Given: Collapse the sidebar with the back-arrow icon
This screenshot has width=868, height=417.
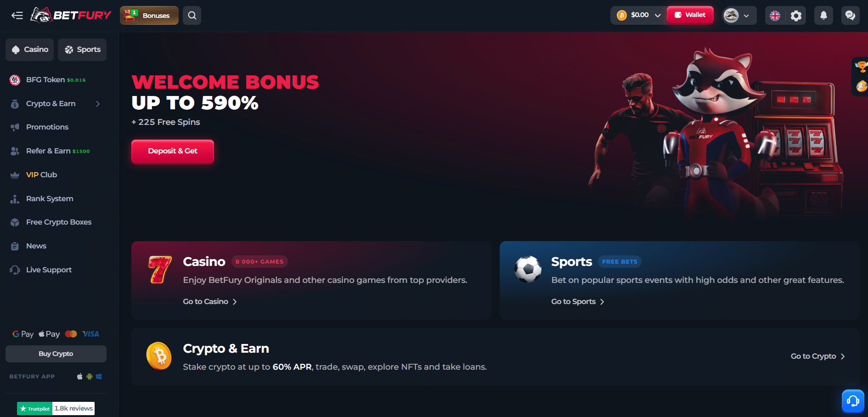Looking at the screenshot, I should coord(17,16).
